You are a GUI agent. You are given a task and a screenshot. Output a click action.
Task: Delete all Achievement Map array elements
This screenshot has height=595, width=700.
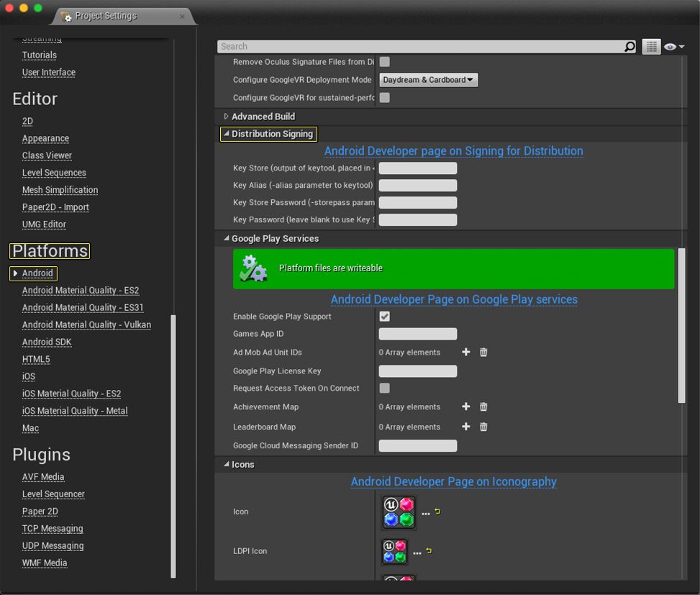coord(483,407)
